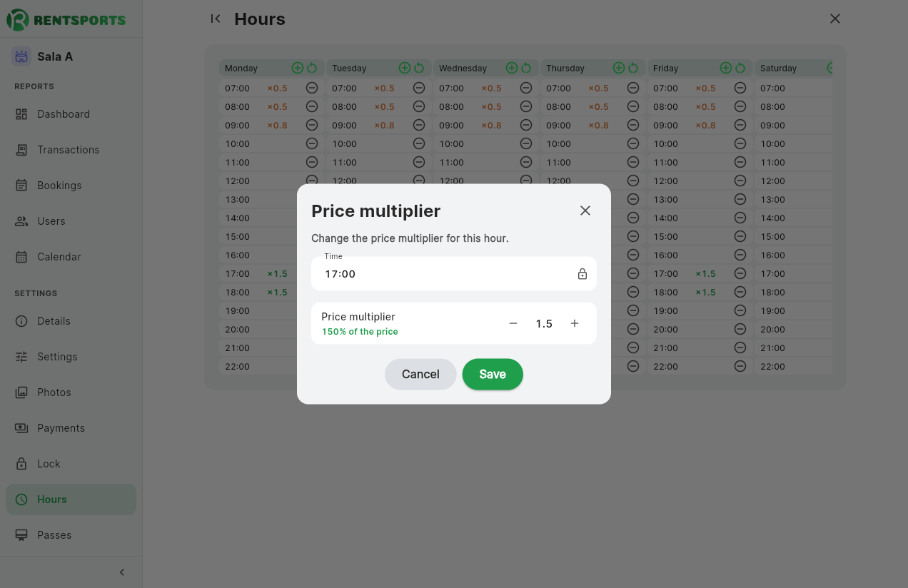Click the 1.5 multiplier value
908x588 pixels.
544,323
